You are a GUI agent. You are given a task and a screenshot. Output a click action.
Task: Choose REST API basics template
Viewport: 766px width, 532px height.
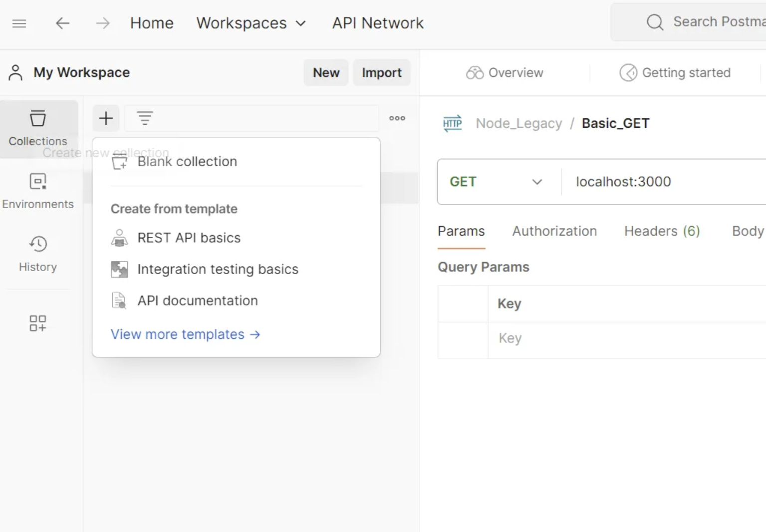(237, 238)
